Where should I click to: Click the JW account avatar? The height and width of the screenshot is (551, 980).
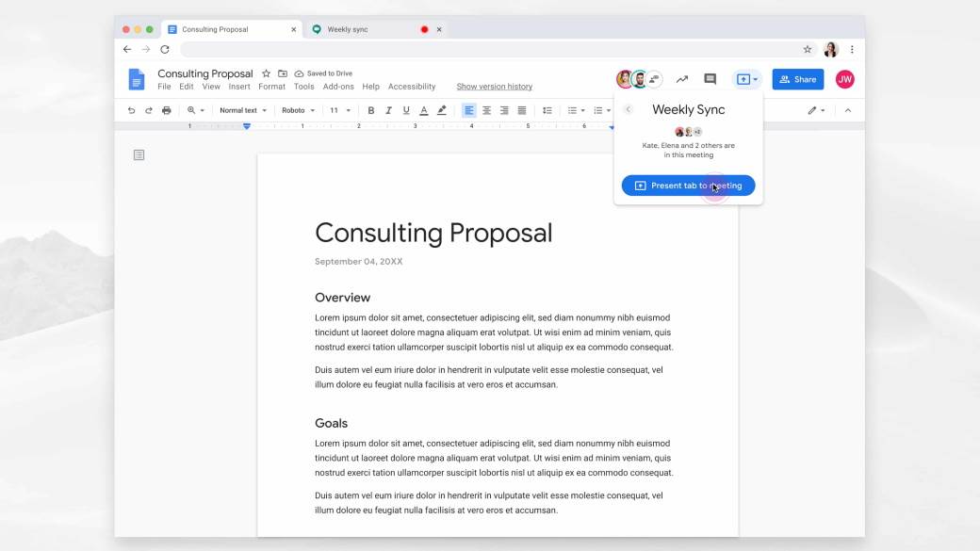coord(845,79)
